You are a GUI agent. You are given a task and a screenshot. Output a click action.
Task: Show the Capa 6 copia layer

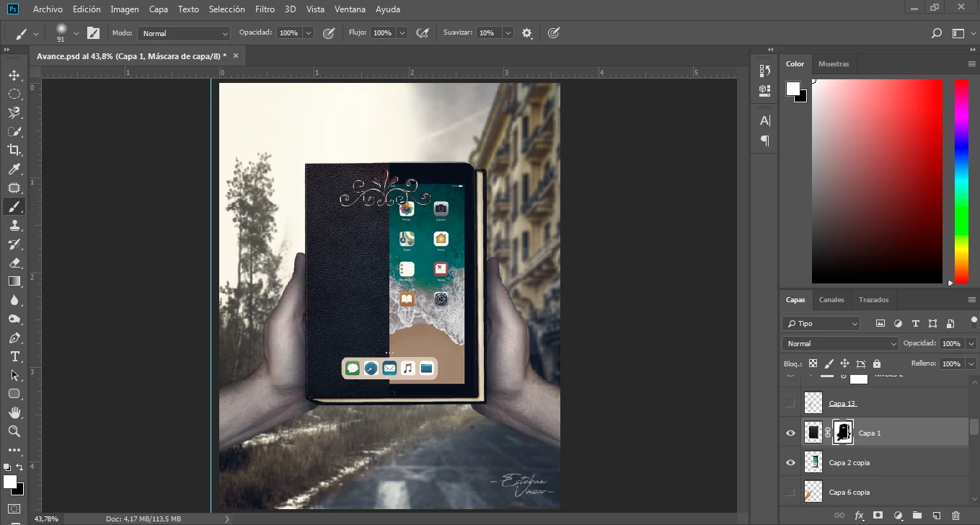click(790, 492)
